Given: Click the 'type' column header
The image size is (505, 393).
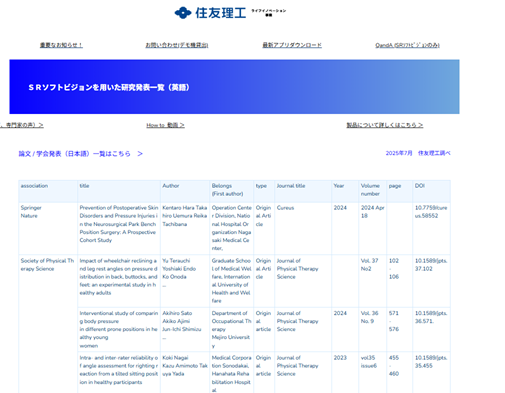Looking at the screenshot, I should [264, 191].
